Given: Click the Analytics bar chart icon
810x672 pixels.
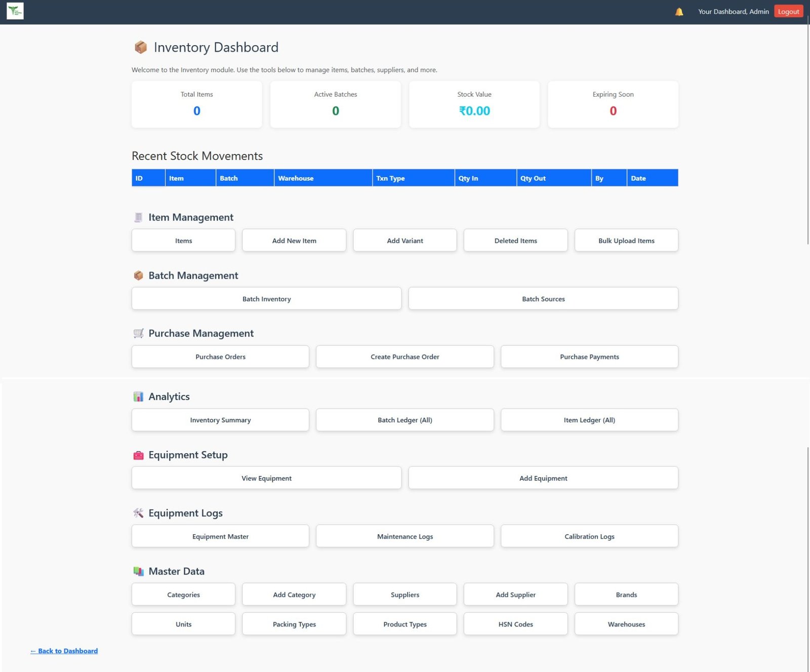Looking at the screenshot, I should (x=138, y=397).
